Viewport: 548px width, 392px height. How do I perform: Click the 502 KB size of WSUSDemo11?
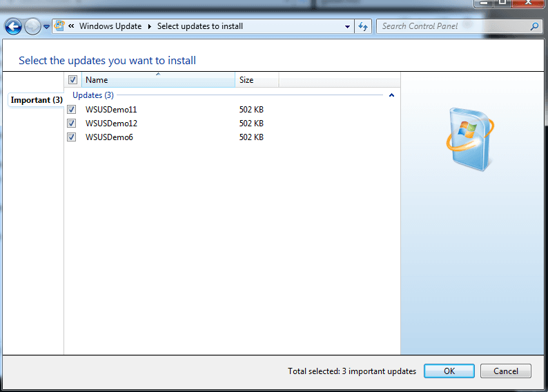251,109
